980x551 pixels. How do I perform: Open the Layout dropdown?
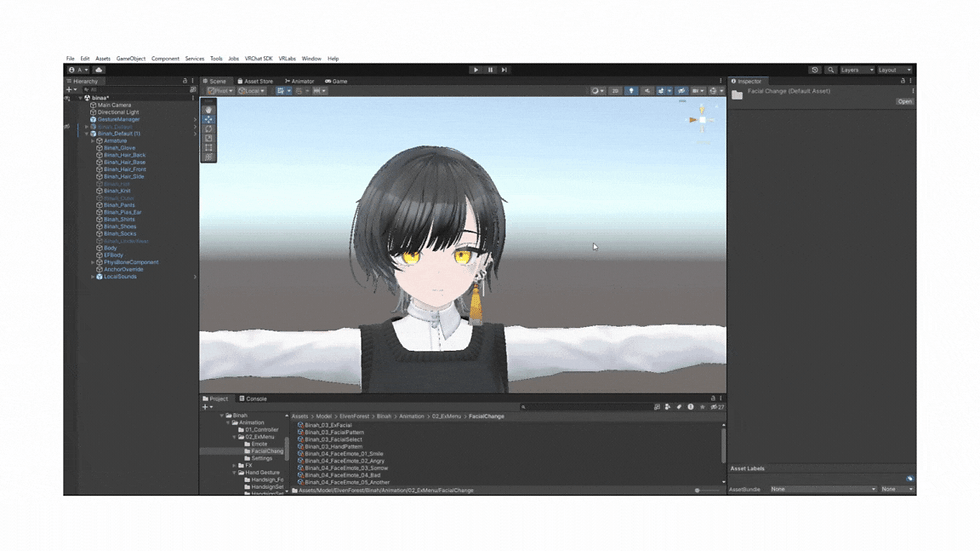pos(895,70)
